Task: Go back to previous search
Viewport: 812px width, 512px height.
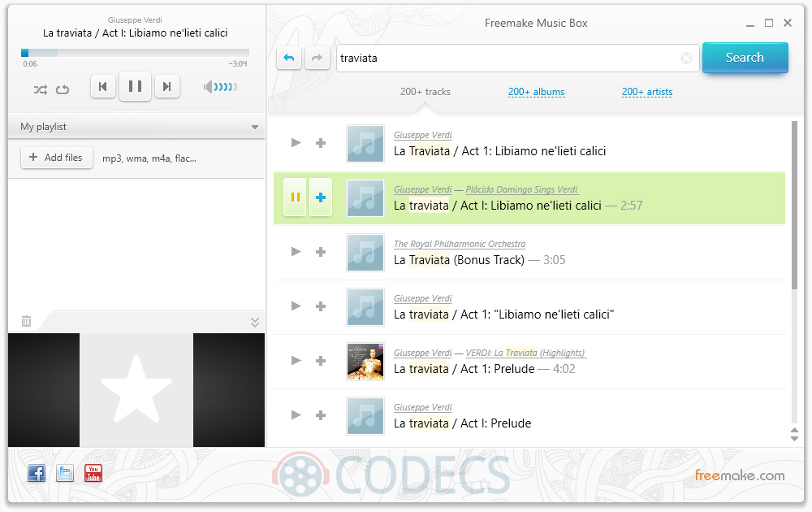Action: click(x=289, y=58)
